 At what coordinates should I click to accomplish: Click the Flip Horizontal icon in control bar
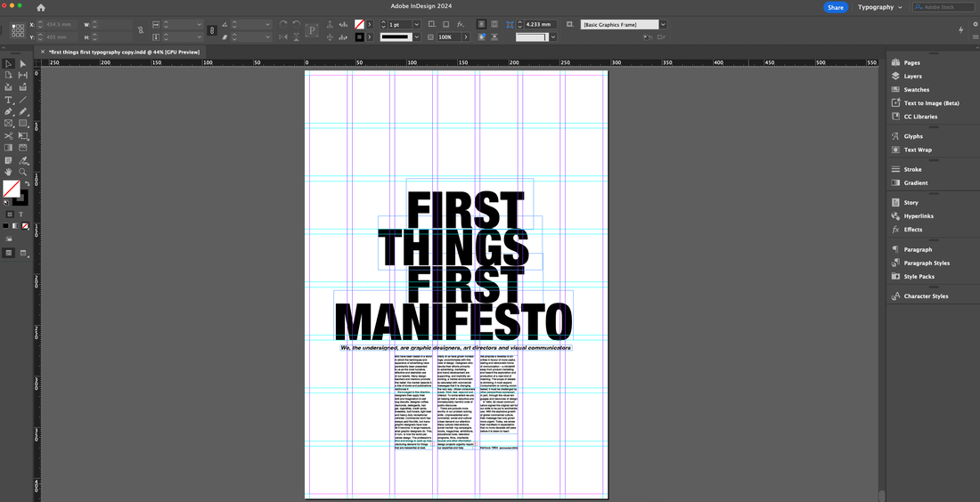[x=283, y=36]
